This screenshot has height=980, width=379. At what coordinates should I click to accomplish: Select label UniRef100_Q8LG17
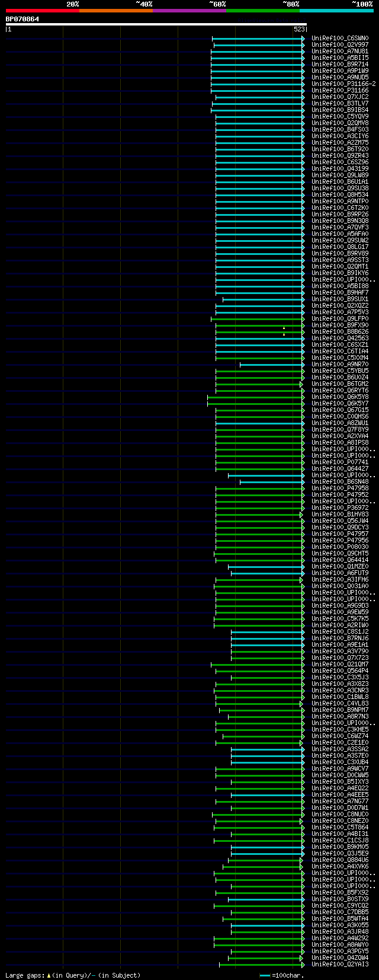pos(340,247)
